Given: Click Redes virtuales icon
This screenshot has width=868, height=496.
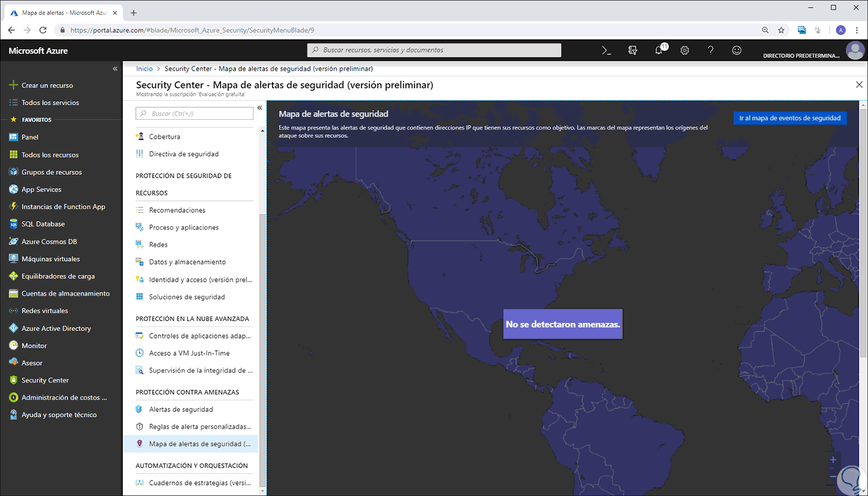Looking at the screenshot, I should [x=13, y=311].
